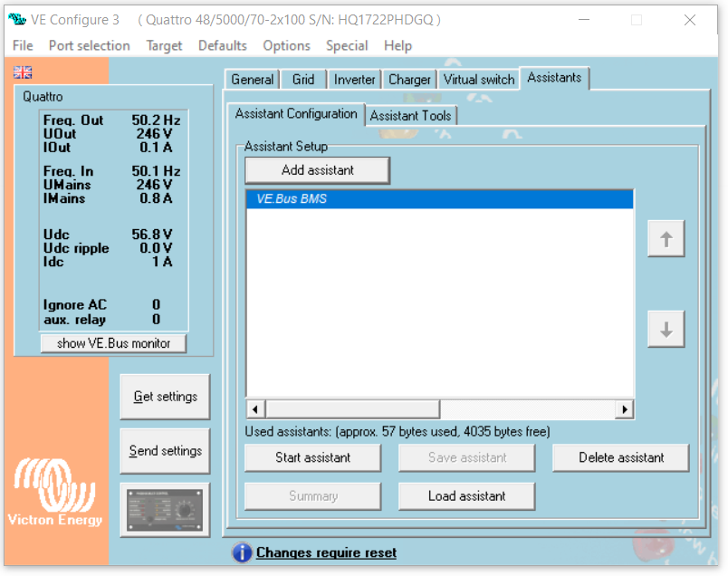Open the Assistant Tools sub-tab
Image resolution: width=728 pixels, height=576 pixels.
click(x=410, y=116)
